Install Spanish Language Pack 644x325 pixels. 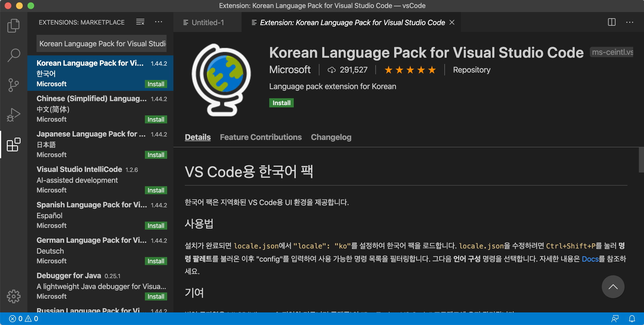point(156,226)
